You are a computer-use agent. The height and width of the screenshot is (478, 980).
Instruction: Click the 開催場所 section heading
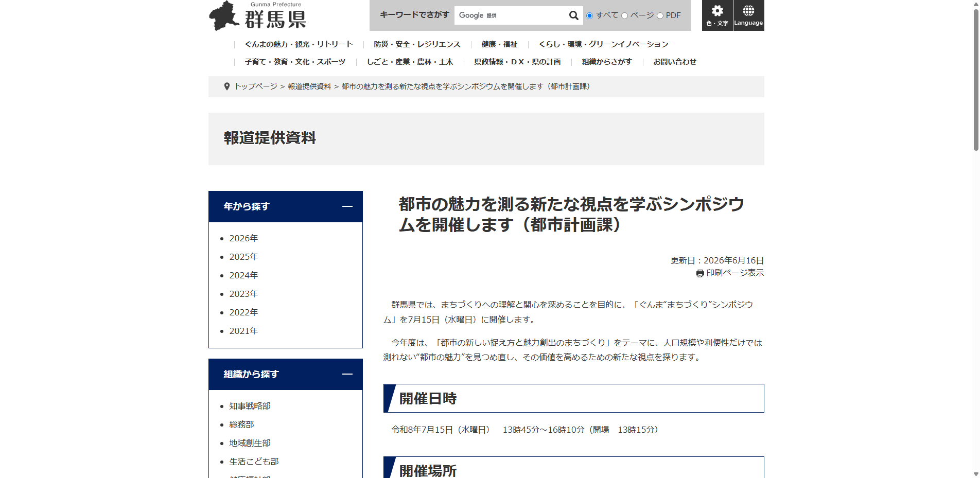pos(428,471)
